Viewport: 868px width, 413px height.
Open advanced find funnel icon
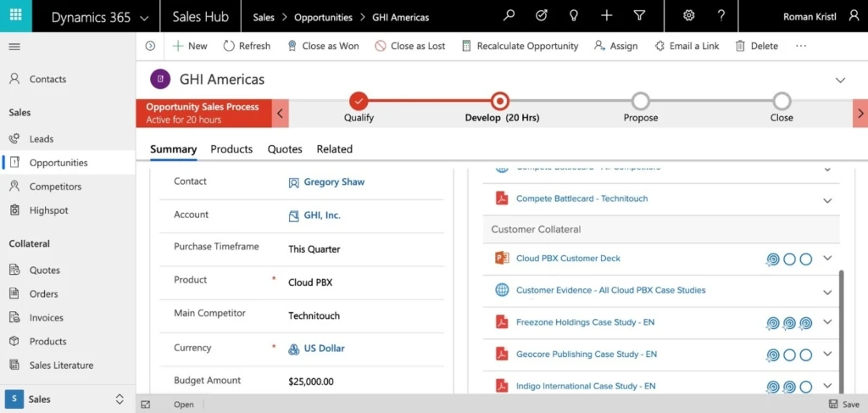click(639, 16)
